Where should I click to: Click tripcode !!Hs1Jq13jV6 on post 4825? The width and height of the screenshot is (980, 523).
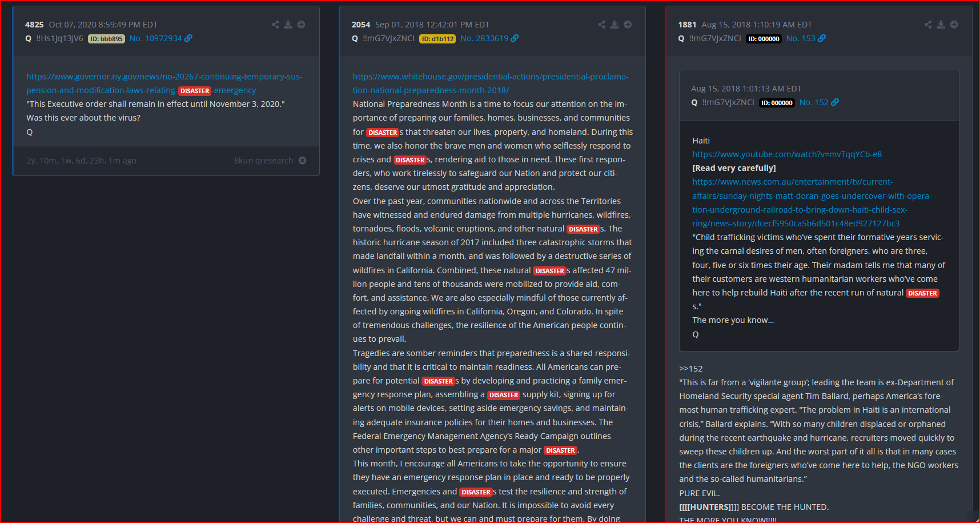click(x=59, y=38)
